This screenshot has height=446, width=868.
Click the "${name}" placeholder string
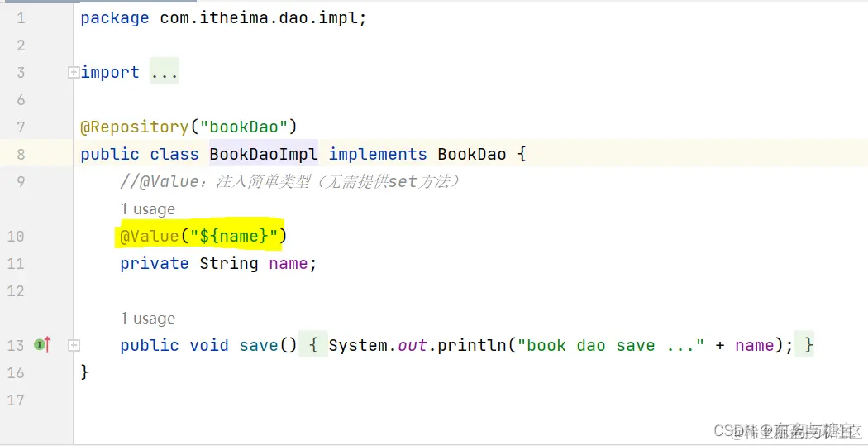[234, 236]
